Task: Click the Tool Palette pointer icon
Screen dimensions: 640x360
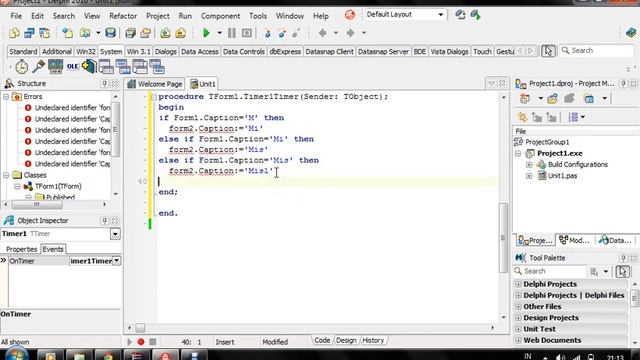Action: click(622, 271)
